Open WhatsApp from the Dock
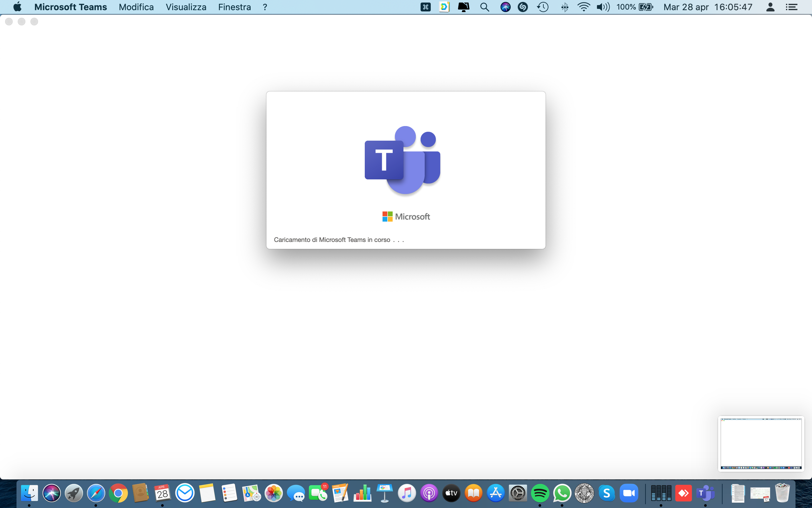Viewport: 812px width, 508px height. (x=562, y=493)
